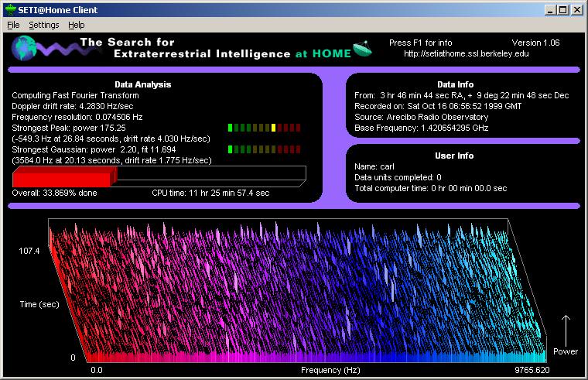Click the 'From: 3 hr 46 min 44 sec RA' line

pyautogui.click(x=462, y=96)
